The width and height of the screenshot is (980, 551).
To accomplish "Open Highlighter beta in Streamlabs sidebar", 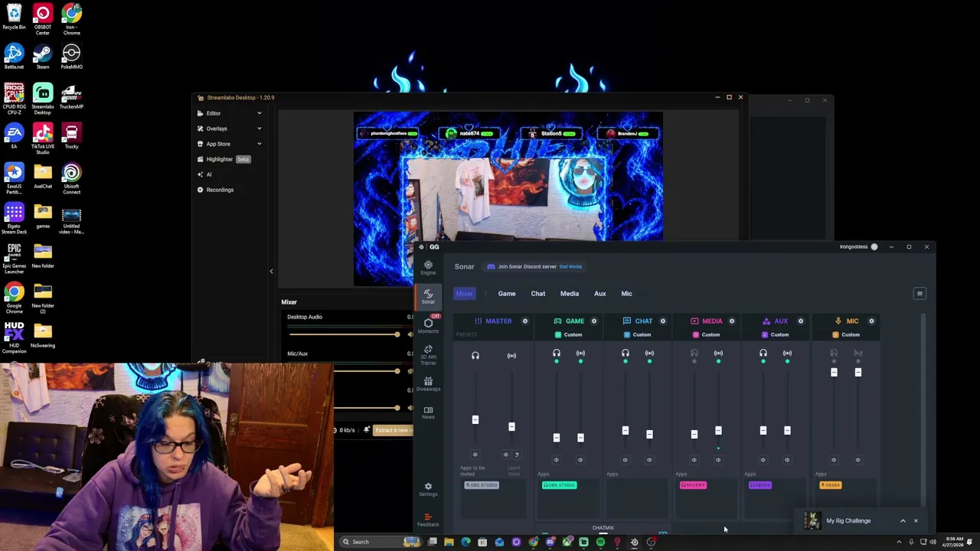I will click(x=224, y=159).
